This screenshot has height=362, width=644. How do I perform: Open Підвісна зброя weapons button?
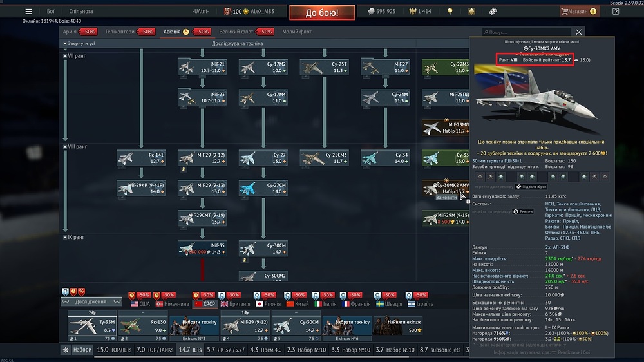531,187
